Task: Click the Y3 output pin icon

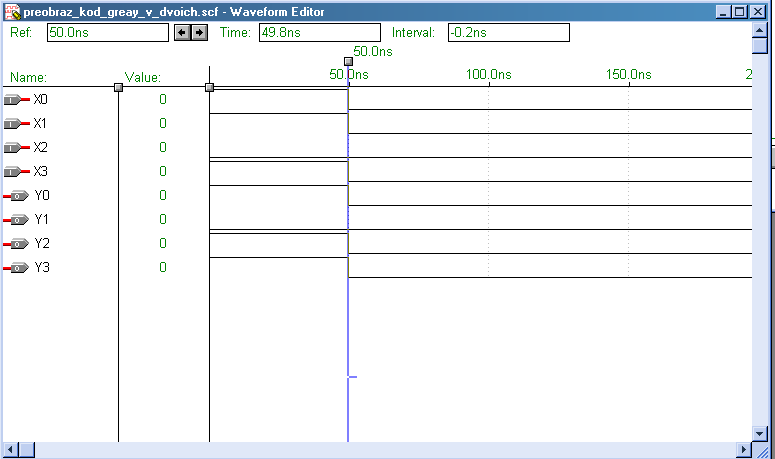Action: click(16, 268)
